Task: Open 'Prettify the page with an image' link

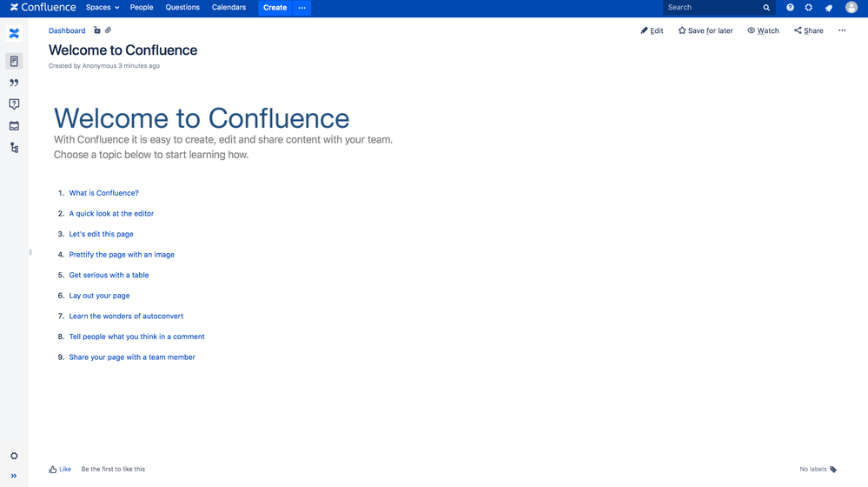Action: click(x=122, y=254)
